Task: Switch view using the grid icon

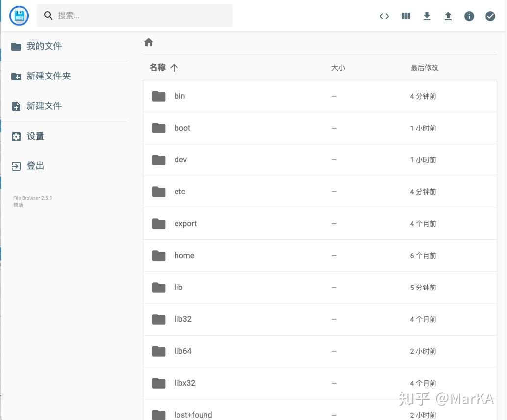Action: [x=406, y=16]
